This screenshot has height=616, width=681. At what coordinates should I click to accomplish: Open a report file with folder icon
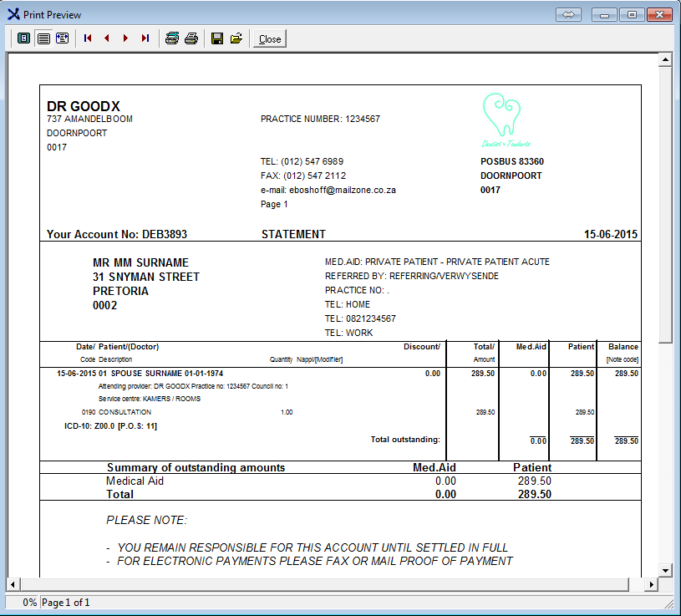(236, 38)
